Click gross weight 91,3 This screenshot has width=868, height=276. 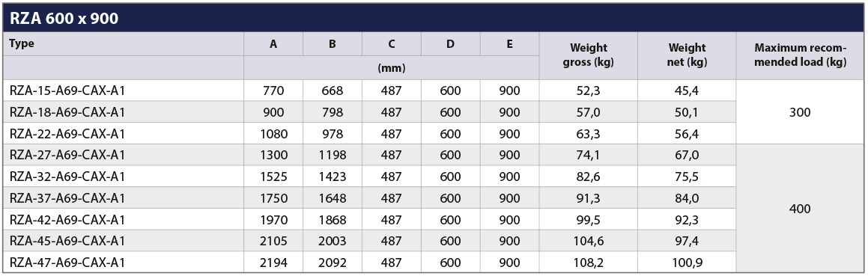[x=589, y=198]
